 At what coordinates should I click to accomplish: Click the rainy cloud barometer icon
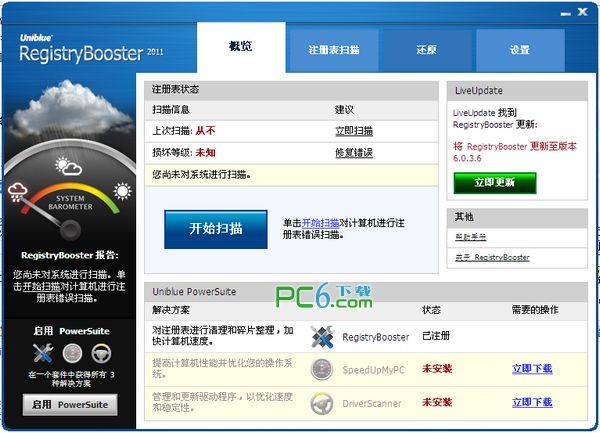18,192
